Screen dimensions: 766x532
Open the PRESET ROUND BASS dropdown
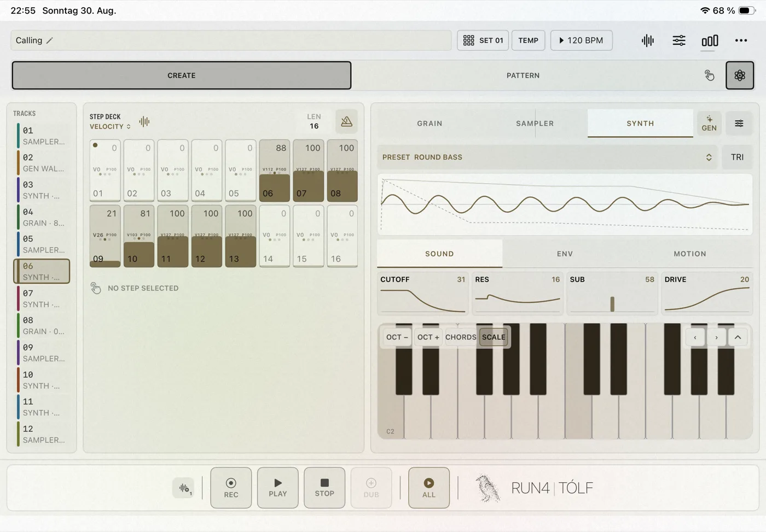pos(547,157)
